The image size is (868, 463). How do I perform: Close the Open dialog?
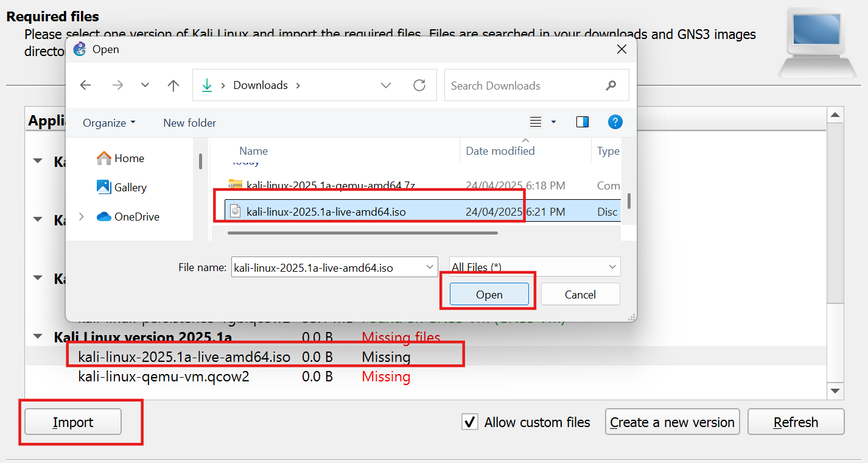click(x=621, y=49)
